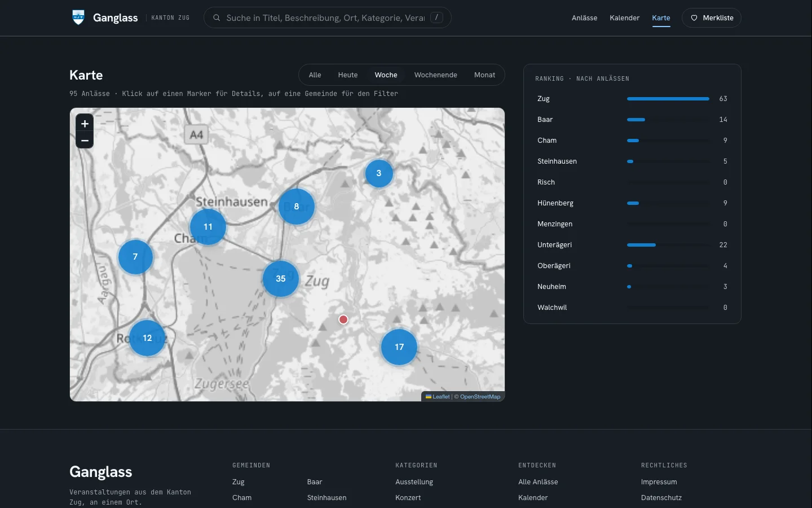Open the cluster marker showing 35
The image size is (812, 508).
pos(281,279)
